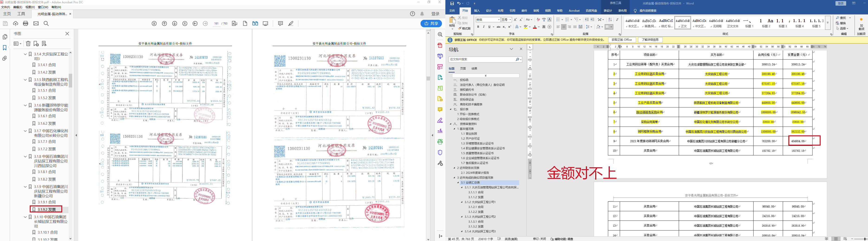This screenshot has height=241, width=868.
Task: Click Acrobat 共享 share button
Action: [431, 23]
